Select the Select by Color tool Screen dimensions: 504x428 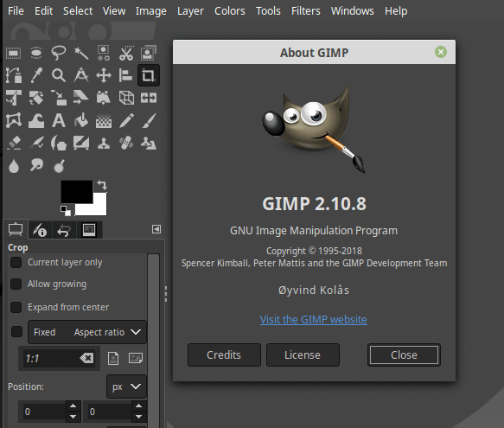pyautogui.click(x=104, y=53)
